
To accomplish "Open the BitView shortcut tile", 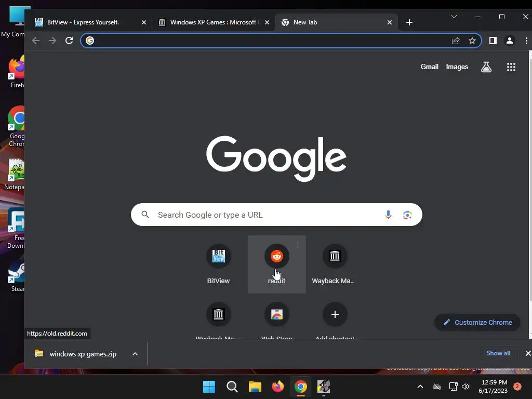I will (219, 264).
